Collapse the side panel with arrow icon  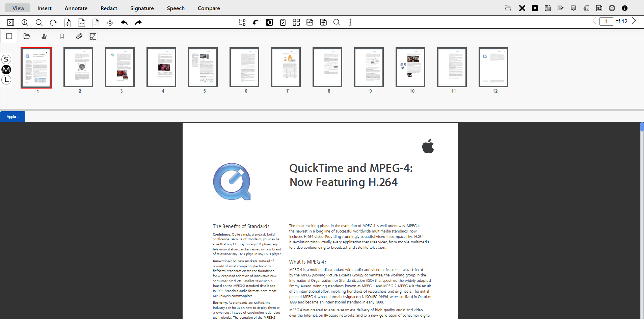(11, 23)
